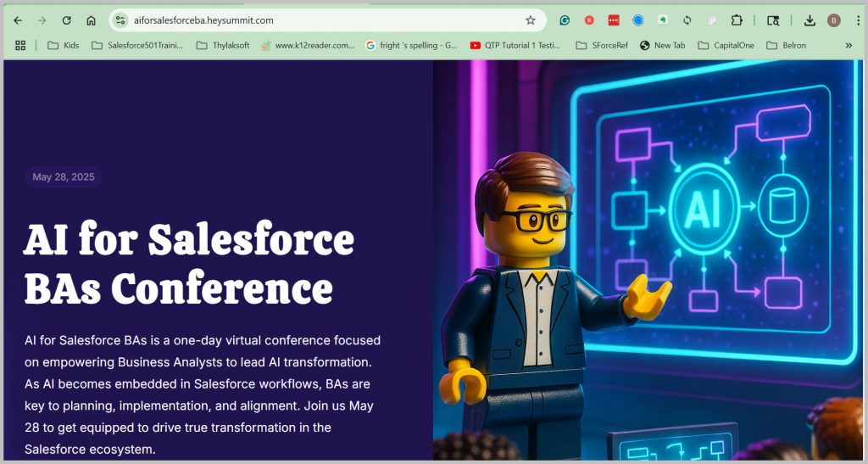Reload the current page
Screen dimensions: 868x464
click(x=66, y=20)
